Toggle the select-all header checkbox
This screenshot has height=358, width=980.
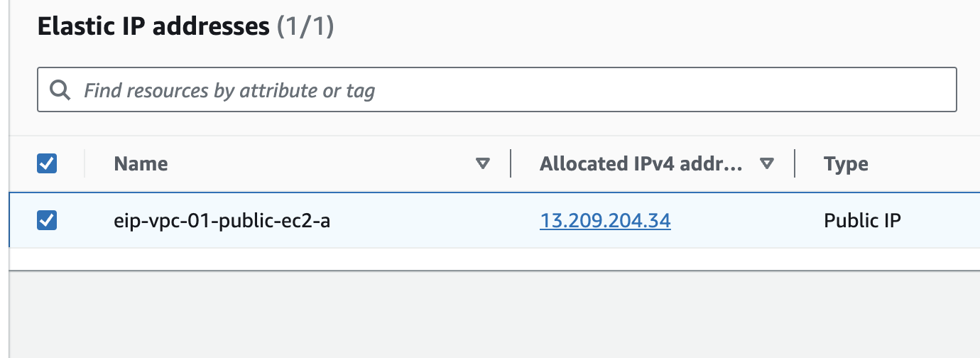pos(47,164)
